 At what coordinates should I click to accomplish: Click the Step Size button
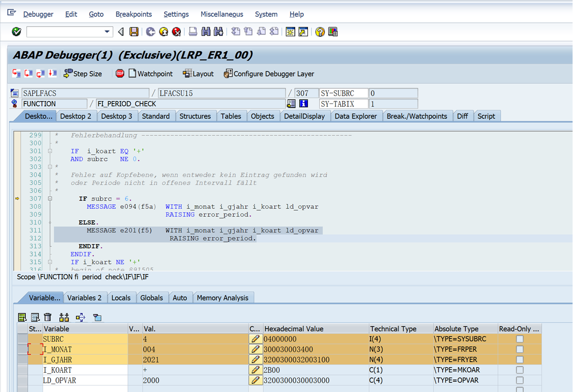(83, 74)
